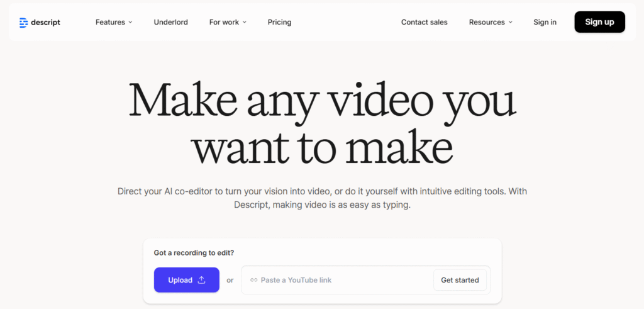The width and height of the screenshot is (644, 309).
Task: Click the Descript logo icon
Action: click(23, 23)
